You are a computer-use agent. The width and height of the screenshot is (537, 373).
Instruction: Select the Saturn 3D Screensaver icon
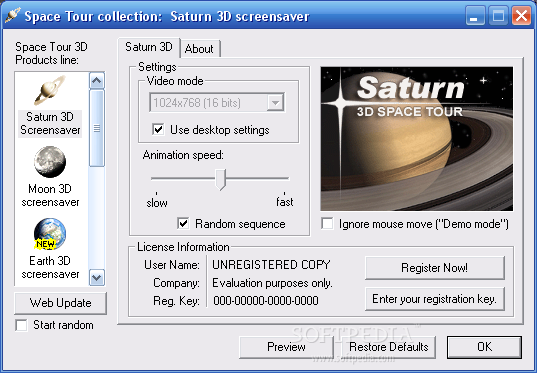click(50, 90)
